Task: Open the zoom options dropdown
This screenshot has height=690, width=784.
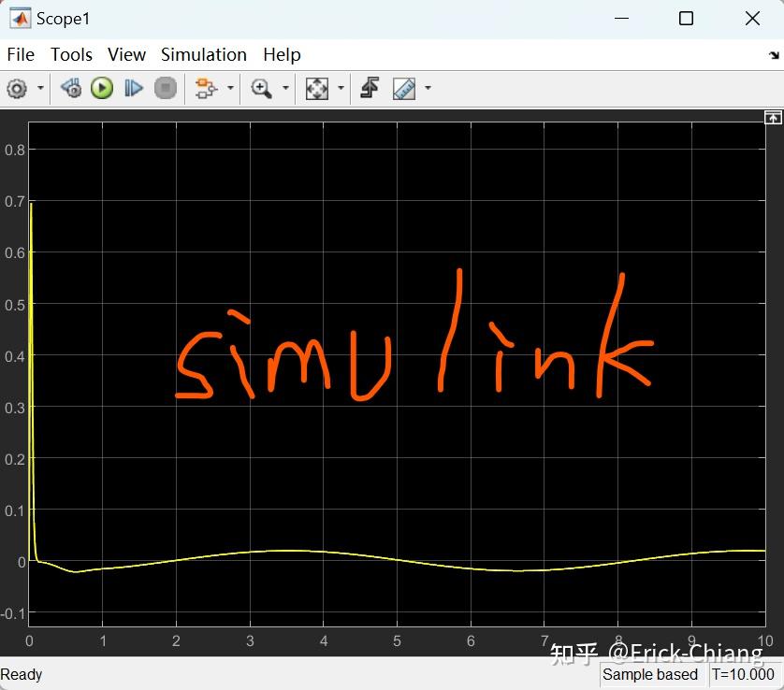Action: click(x=284, y=88)
